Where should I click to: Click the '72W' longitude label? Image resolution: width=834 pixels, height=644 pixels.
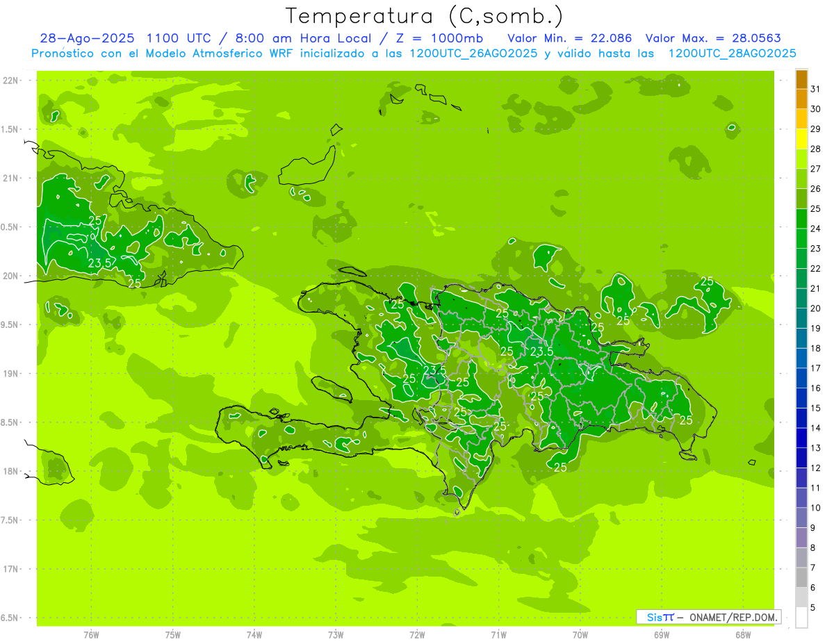point(417,635)
